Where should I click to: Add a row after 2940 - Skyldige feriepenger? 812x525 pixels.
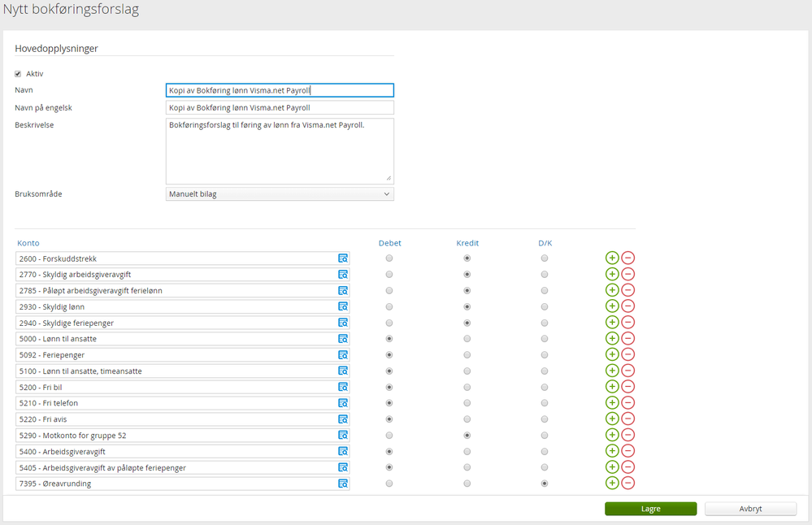[x=612, y=322]
